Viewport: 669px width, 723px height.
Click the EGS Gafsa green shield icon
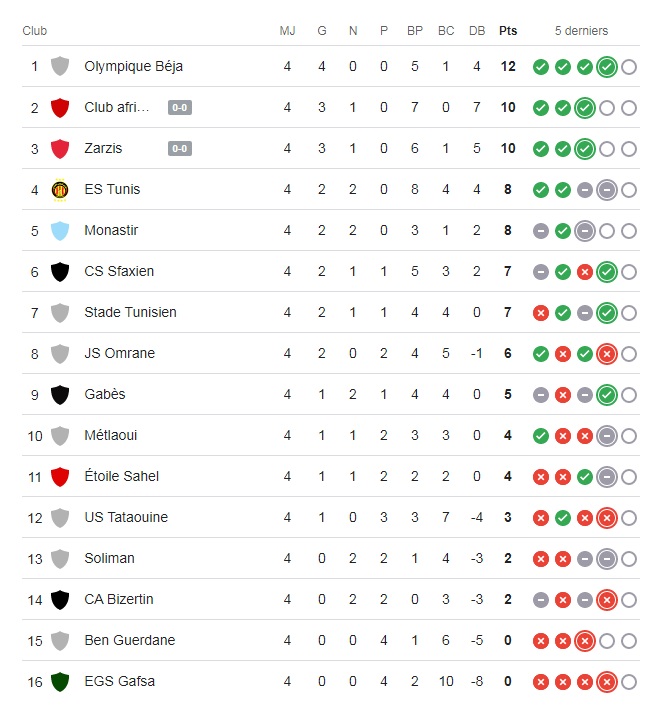click(60, 682)
